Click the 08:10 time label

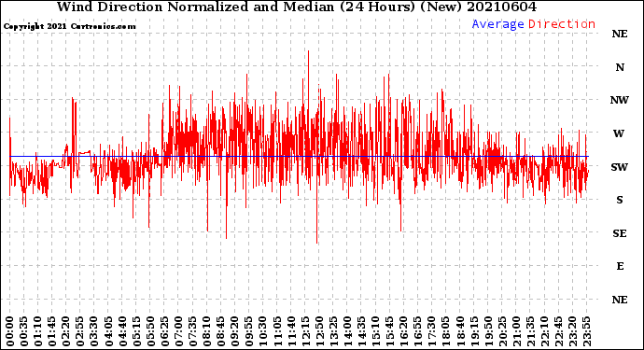206,331
